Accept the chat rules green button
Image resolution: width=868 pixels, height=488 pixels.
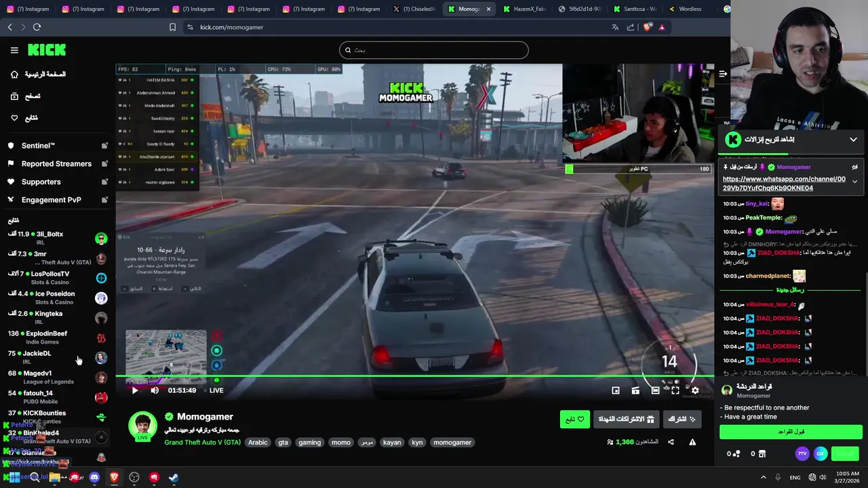pyautogui.click(x=791, y=432)
